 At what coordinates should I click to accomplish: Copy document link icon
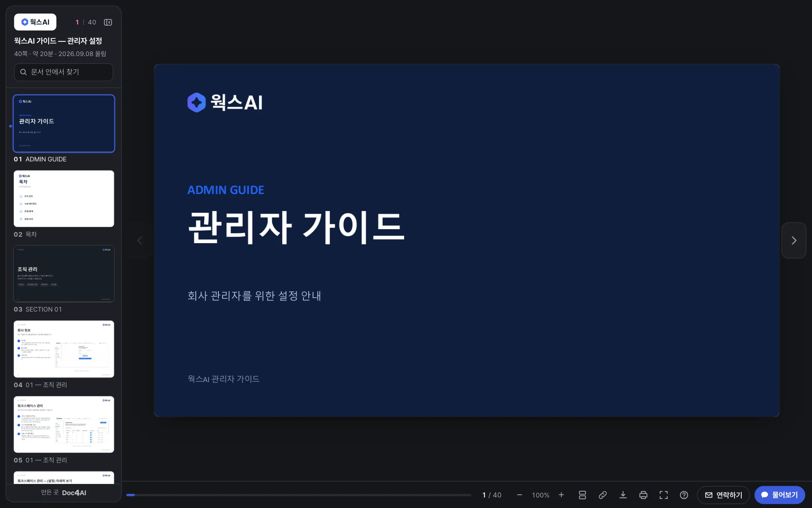pyautogui.click(x=603, y=495)
